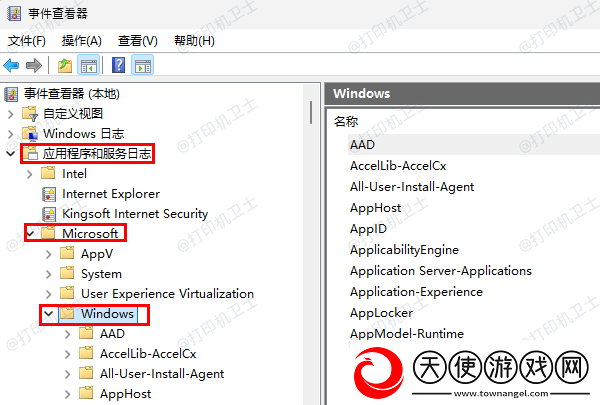Select AppLocker in the name list
This screenshot has width=600, height=405.
(x=382, y=313)
